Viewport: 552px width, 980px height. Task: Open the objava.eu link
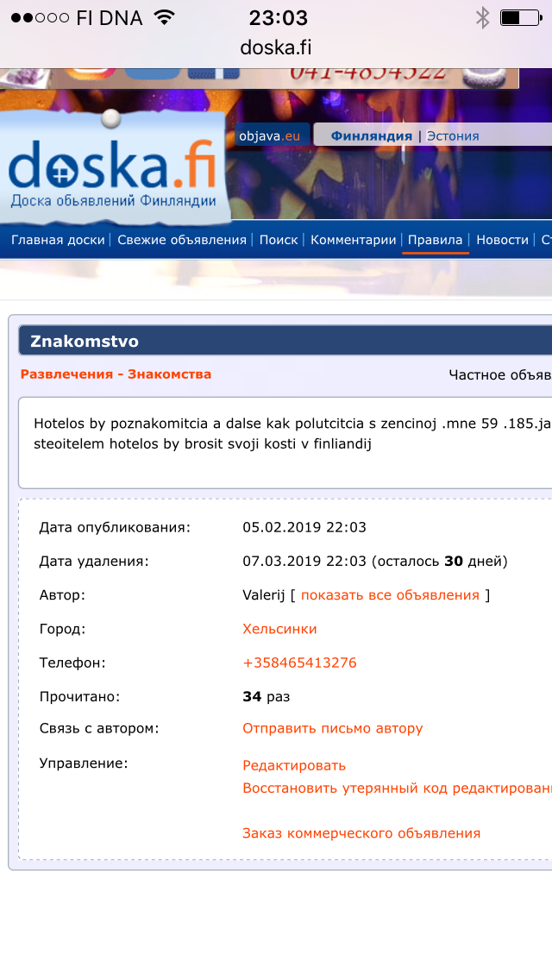pyautogui.click(x=269, y=135)
